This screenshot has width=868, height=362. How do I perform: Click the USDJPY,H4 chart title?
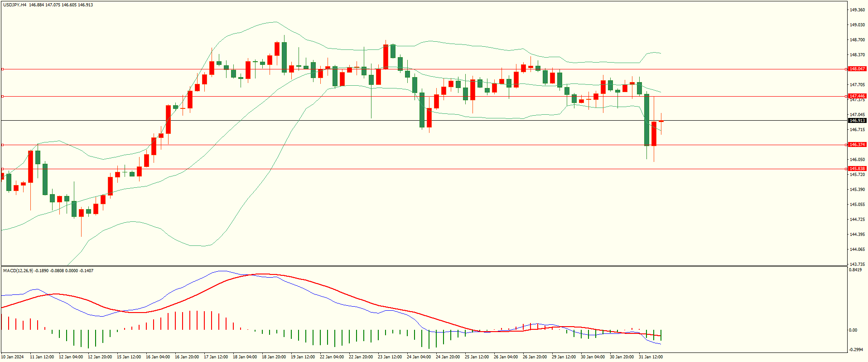point(14,5)
